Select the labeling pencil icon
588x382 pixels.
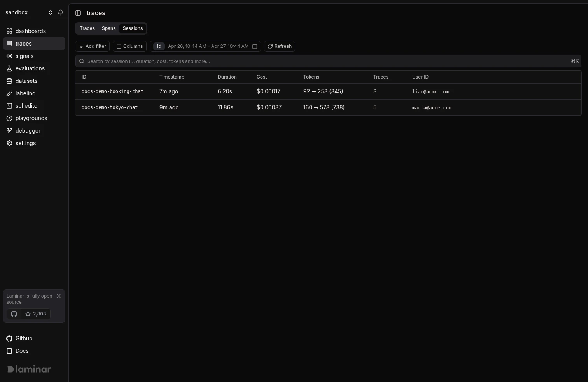click(9, 93)
